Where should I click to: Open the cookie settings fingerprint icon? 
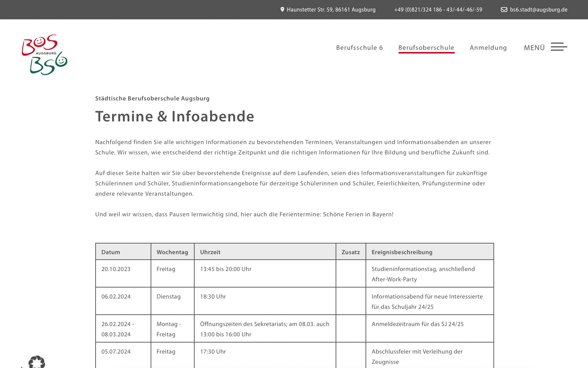pos(36,362)
